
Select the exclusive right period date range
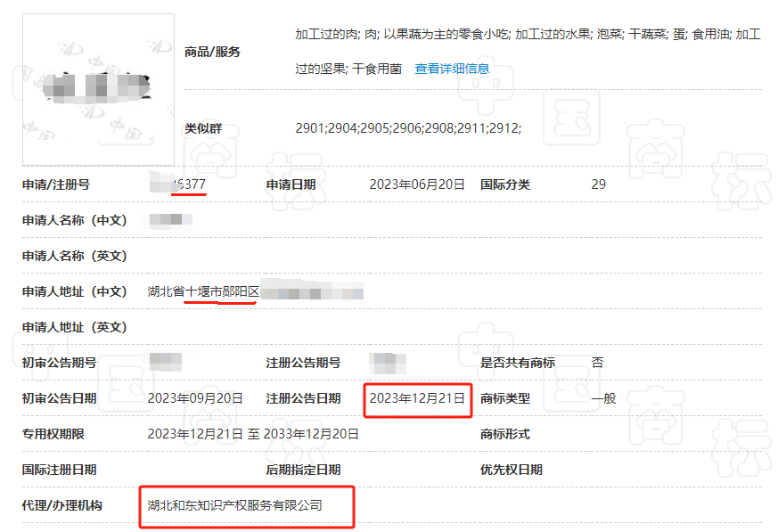click(253, 434)
